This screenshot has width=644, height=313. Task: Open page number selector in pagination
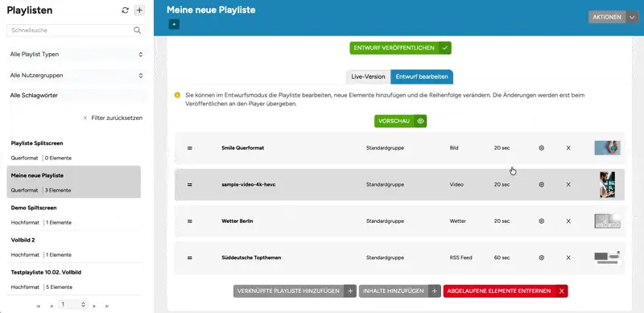73,304
